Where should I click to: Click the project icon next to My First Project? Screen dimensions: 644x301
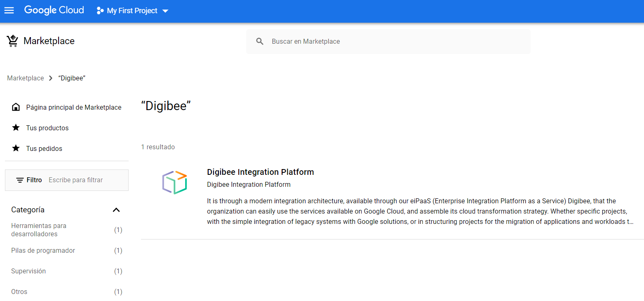[100, 11]
